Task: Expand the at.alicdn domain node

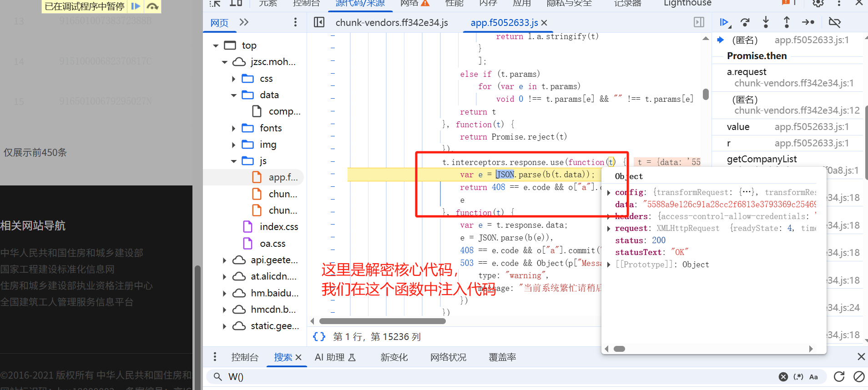Action: click(225, 277)
